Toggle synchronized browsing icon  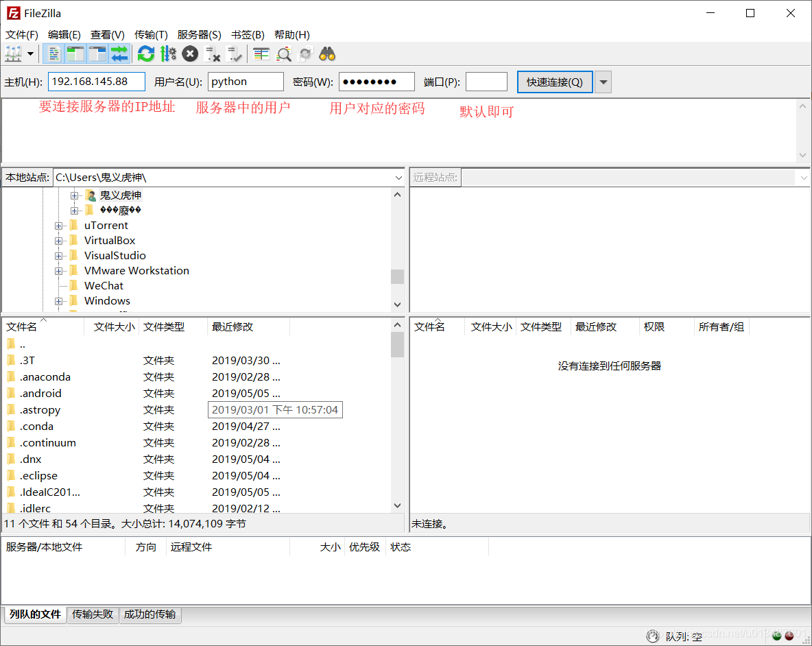pyautogui.click(x=306, y=53)
